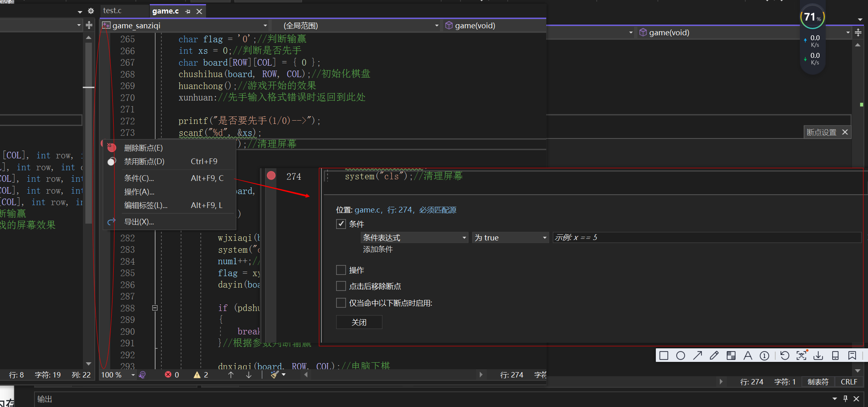Select the mosaic blur tool
868x407 pixels.
731,355
